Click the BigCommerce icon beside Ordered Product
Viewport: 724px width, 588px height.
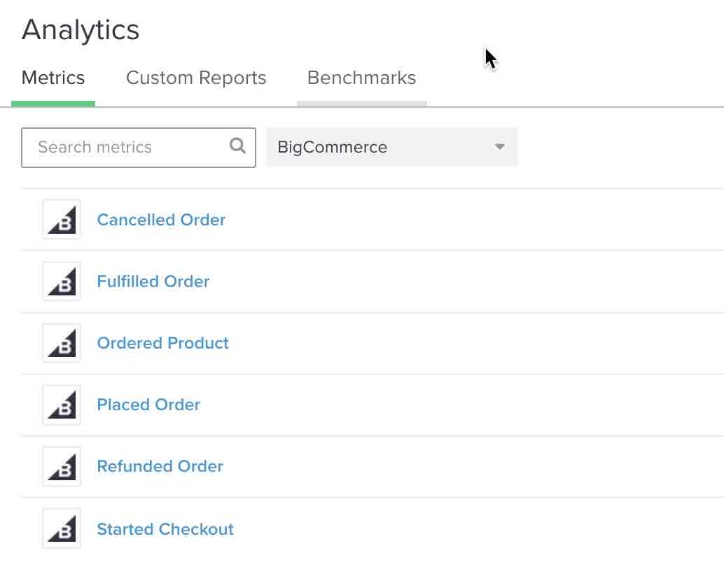click(x=61, y=342)
